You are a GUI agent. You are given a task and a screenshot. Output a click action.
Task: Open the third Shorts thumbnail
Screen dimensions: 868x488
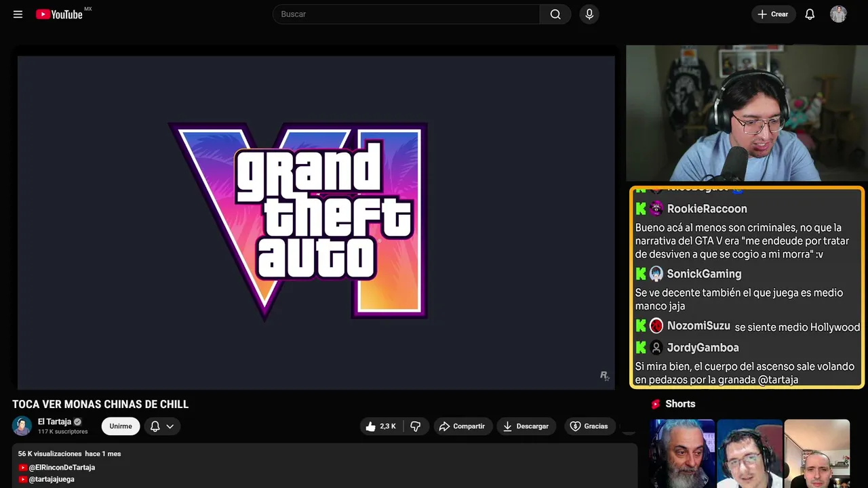pyautogui.click(x=816, y=453)
